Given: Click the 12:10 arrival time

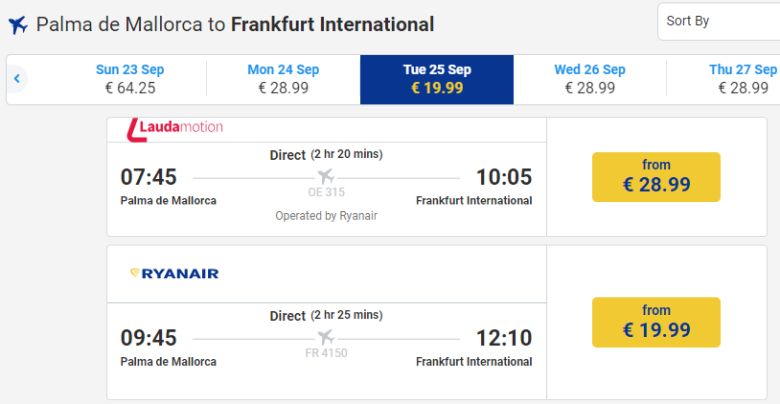Looking at the screenshot, I should 504,338.
